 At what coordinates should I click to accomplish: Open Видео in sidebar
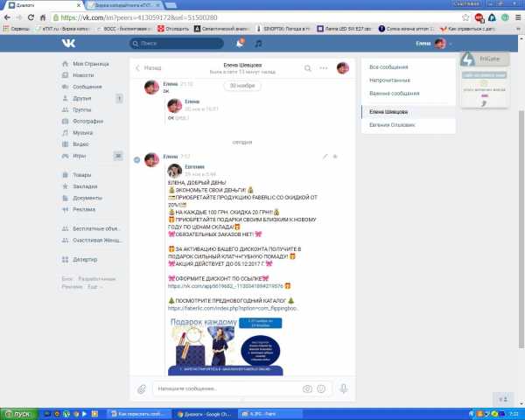pos(80,144)
